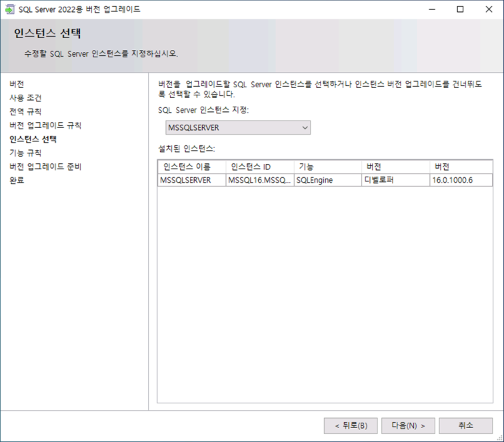This screenshot has width=504, height=442.
Task: Select the 버전 업그레이드 규칙 step
Action: [45, 125]
